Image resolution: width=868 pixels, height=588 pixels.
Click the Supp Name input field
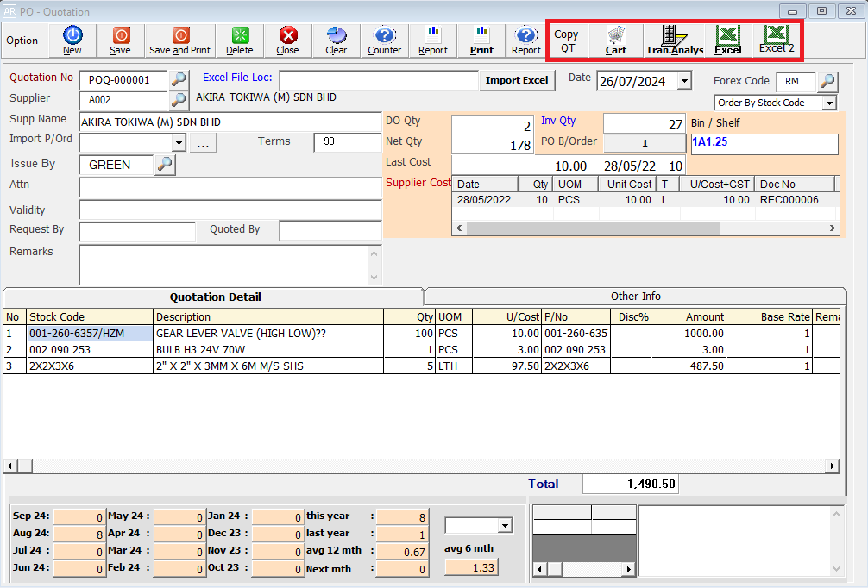pyautogui.click(x=230, y=122)
